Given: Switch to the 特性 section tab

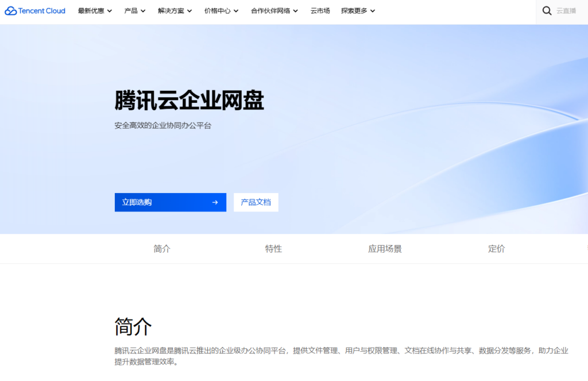Looking at the screenshot, I should [x=273, y=248].
